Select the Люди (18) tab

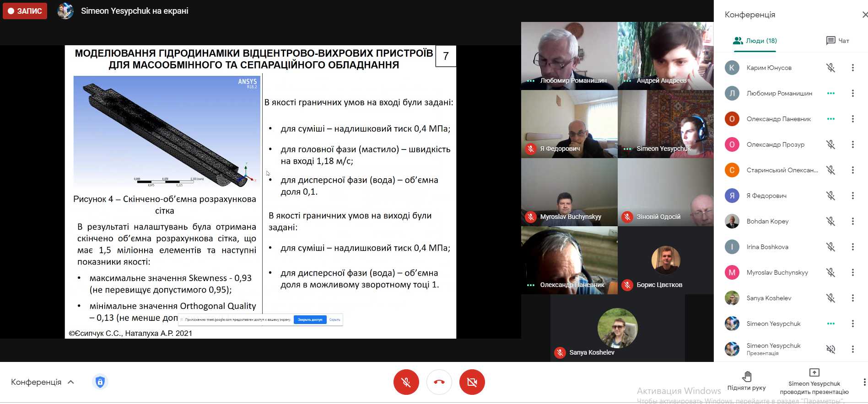tap(755, 41)
